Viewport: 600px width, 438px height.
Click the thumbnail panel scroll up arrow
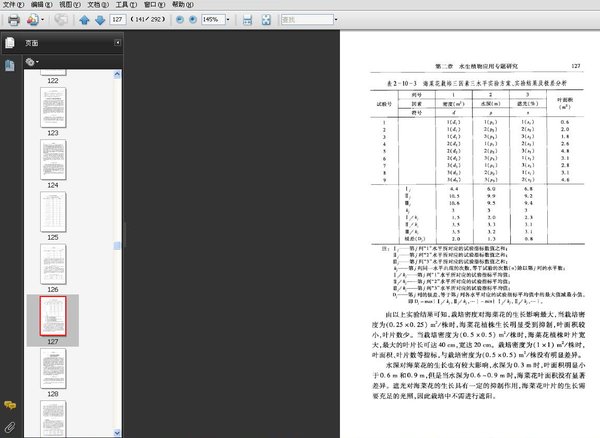tap(117, 75)
